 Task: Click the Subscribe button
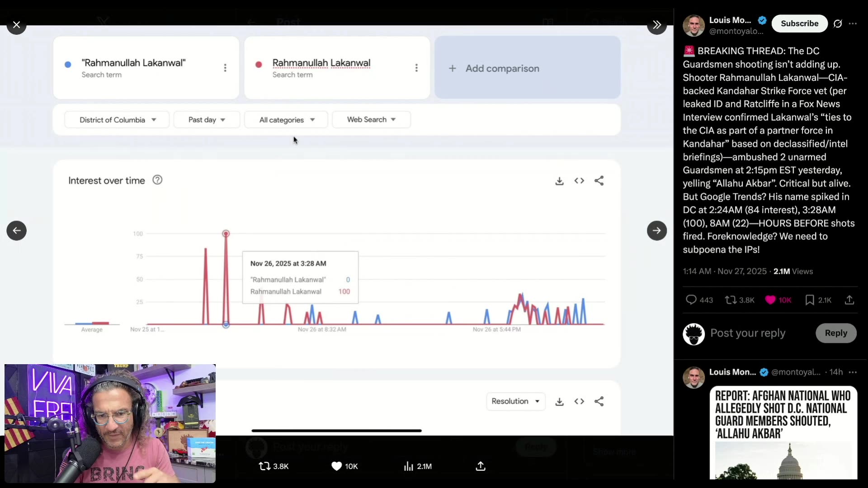click(799, 23)
